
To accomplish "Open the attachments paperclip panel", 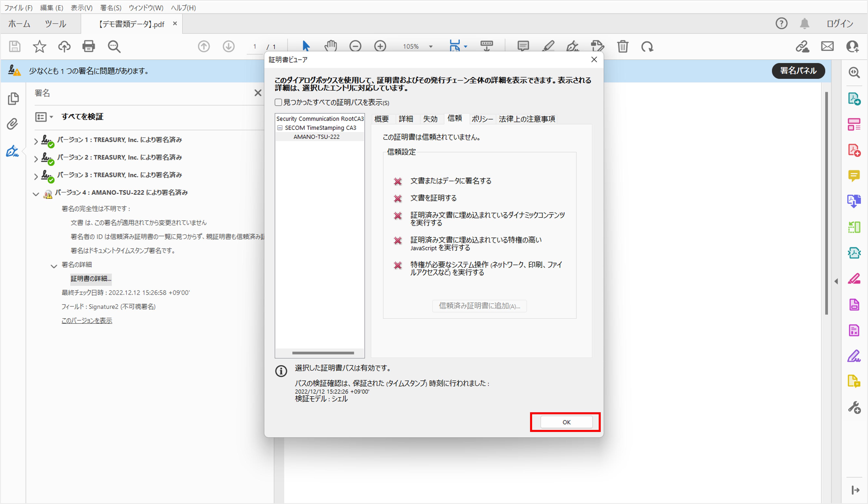I will 12,124.
